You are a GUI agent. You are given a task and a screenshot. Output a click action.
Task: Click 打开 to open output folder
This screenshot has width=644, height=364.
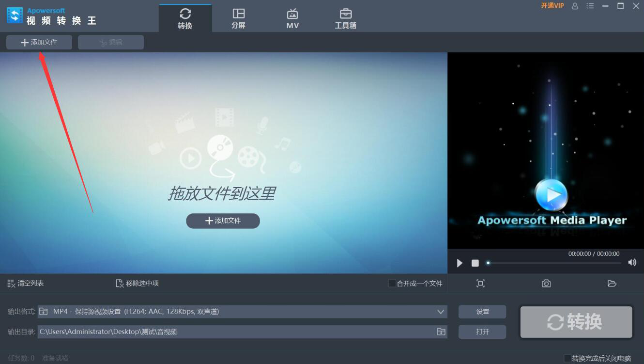coord(482,332)
